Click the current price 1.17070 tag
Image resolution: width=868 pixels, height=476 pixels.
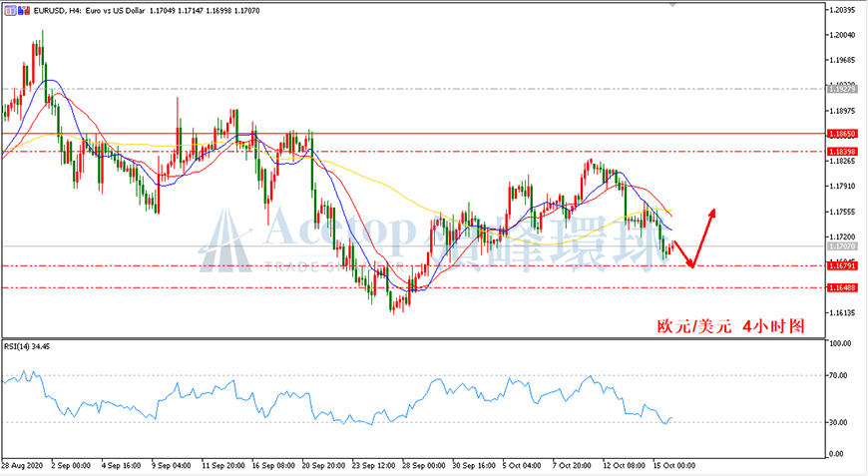click(842, 246)
